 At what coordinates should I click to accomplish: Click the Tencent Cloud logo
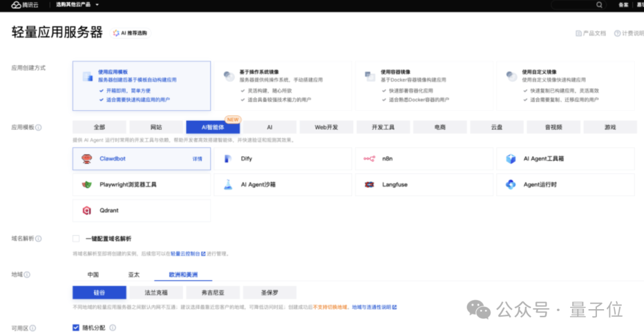24,5
